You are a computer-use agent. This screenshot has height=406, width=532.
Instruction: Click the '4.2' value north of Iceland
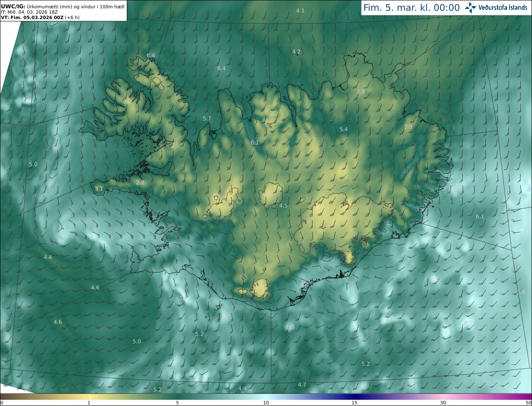pos(296,52)
